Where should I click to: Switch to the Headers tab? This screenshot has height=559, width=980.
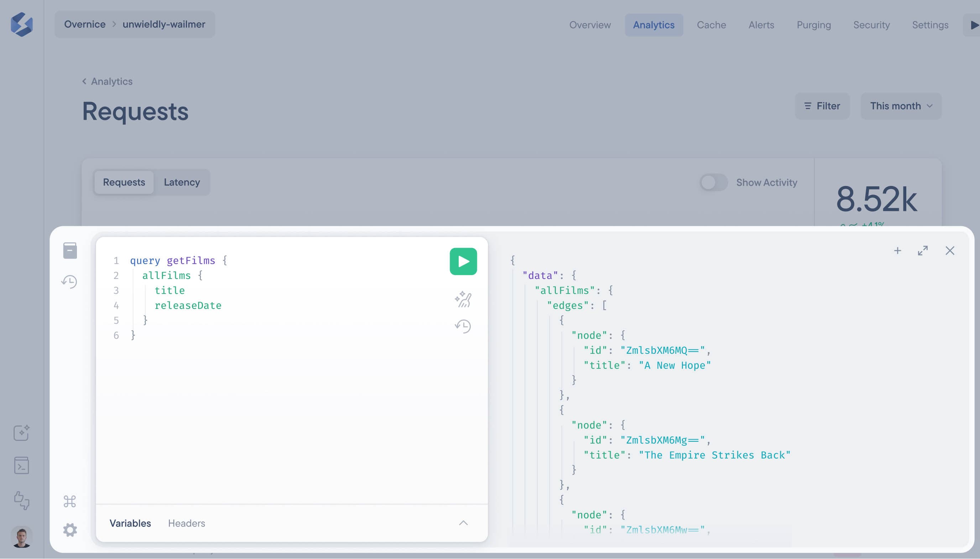187,523
